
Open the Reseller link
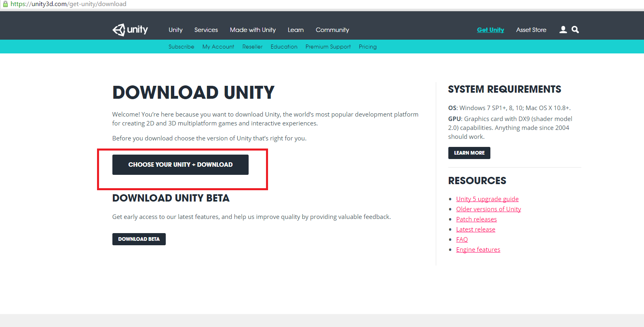click(x=252, y=47)
